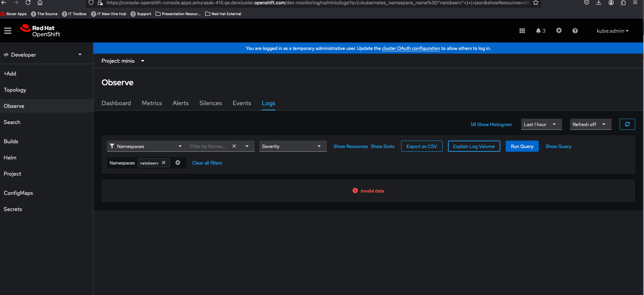The height and width of the screenshot is (295, 644).
Task: Click the Run Query button
Action: 522,146
